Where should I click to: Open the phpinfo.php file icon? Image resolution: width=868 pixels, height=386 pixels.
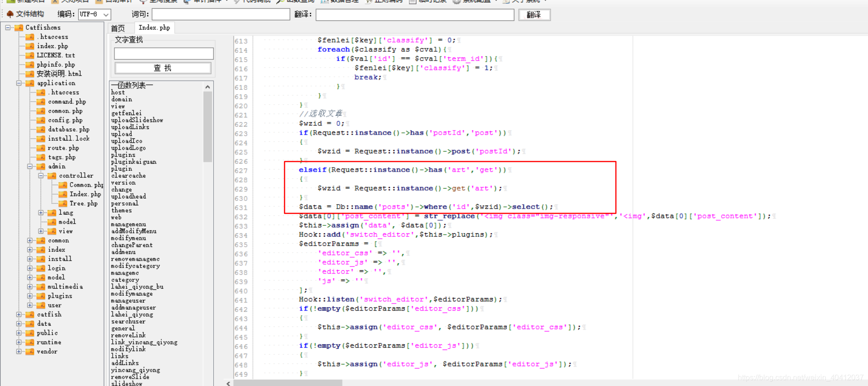coord(30,64)
